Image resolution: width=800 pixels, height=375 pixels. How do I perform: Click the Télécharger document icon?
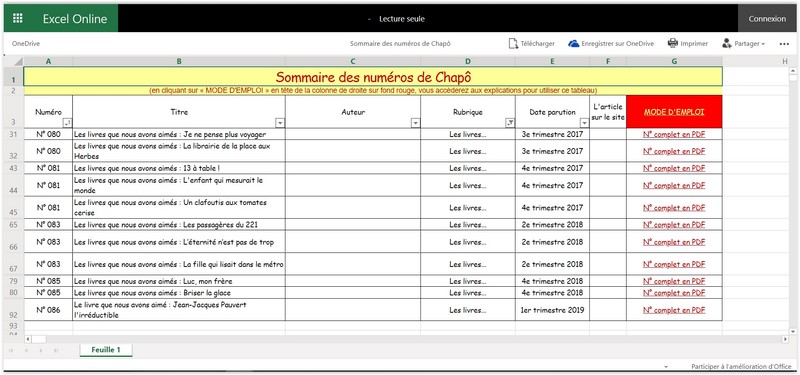[x=513, y=44]
